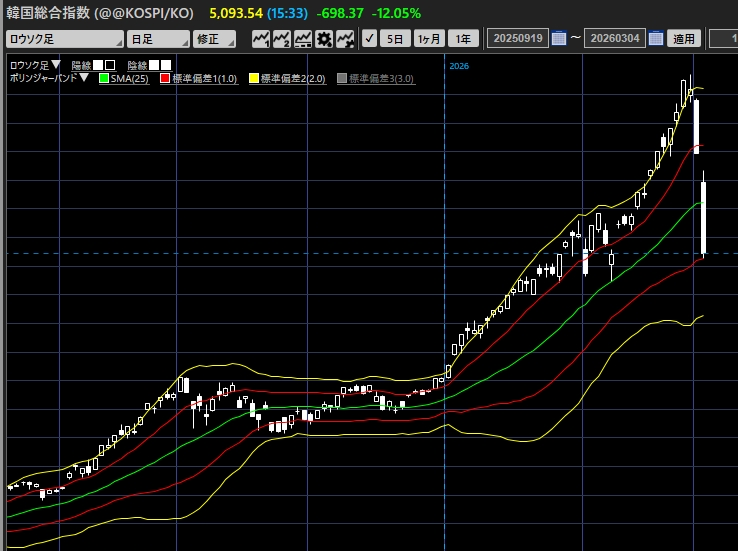738x551 pixels.
Task: Click the start date field 20250919
Action: coord(518,39)
